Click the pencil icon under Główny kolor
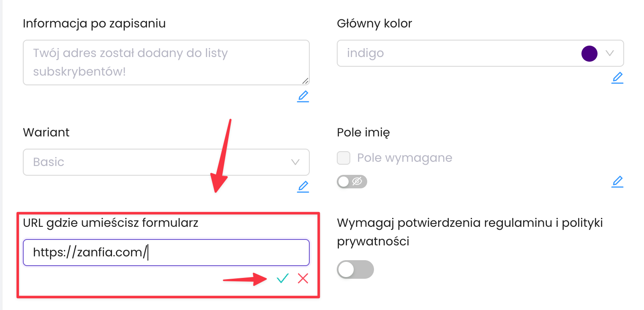The image size is (644, 310). [x=617, y=78]
